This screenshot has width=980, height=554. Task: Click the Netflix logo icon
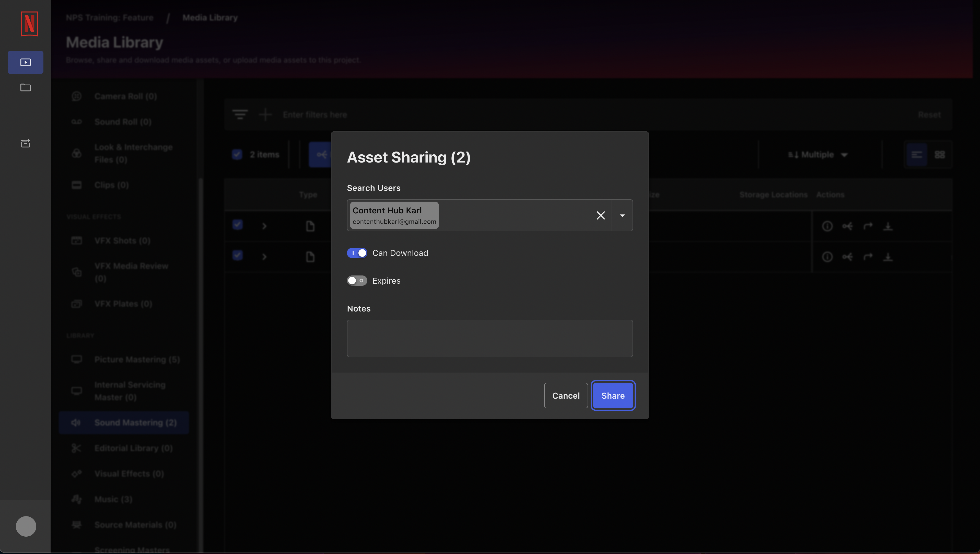(29, 24)
